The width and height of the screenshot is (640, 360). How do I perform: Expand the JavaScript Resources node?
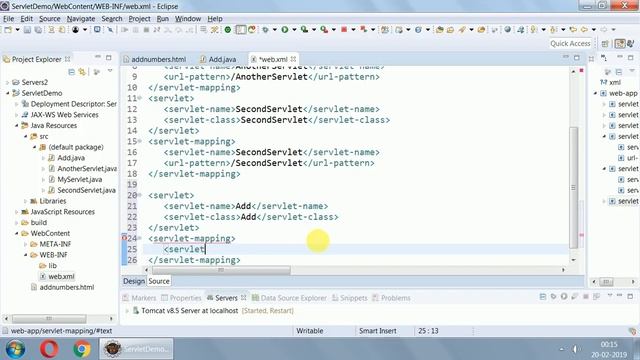coord(16,212)
